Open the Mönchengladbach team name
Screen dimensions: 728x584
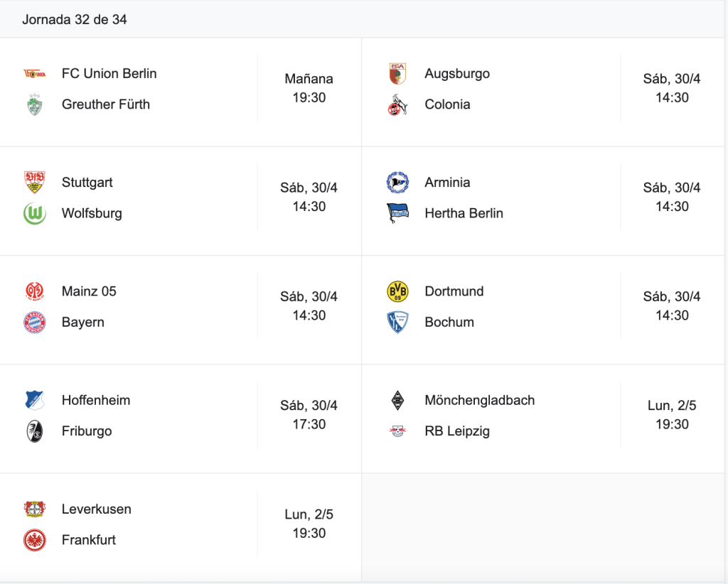[480, 400]
